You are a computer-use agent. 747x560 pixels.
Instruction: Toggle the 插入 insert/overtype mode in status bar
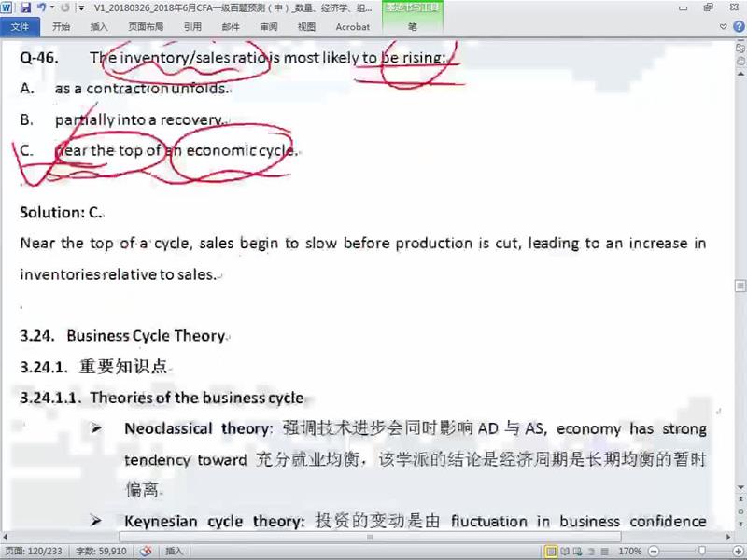tap(174, 552)
